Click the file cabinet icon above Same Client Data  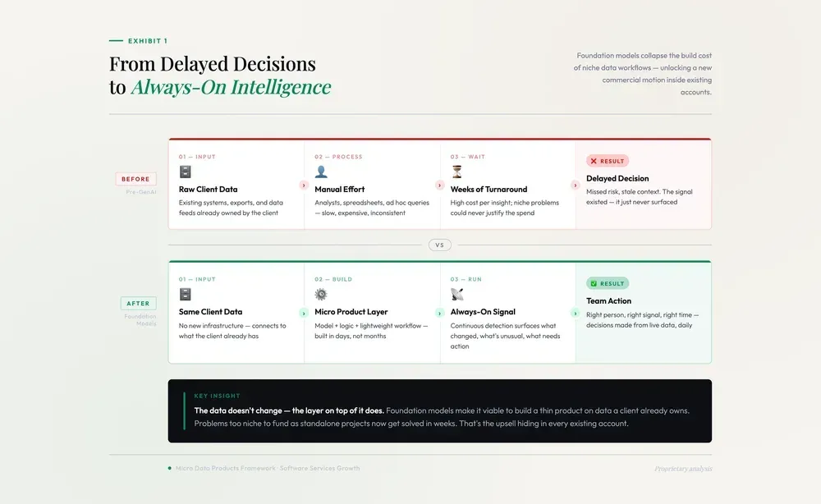[x=185, y=294]
